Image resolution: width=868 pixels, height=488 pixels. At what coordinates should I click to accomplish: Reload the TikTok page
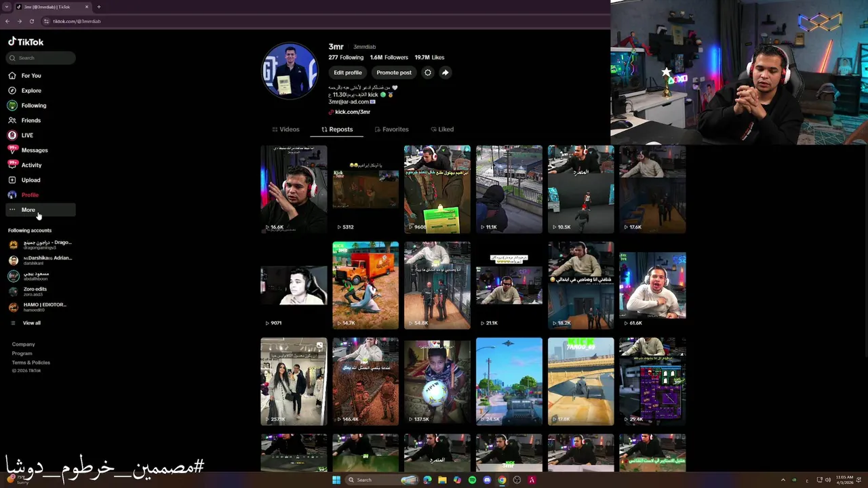pos(31,21)
